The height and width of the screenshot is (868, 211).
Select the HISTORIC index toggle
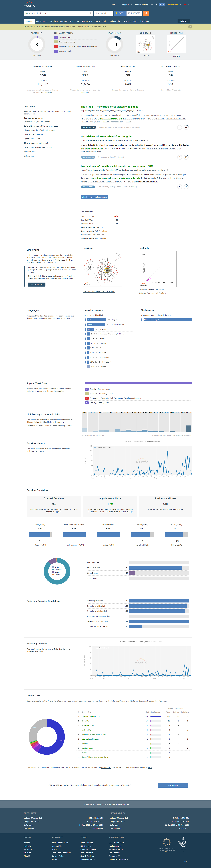134,13
